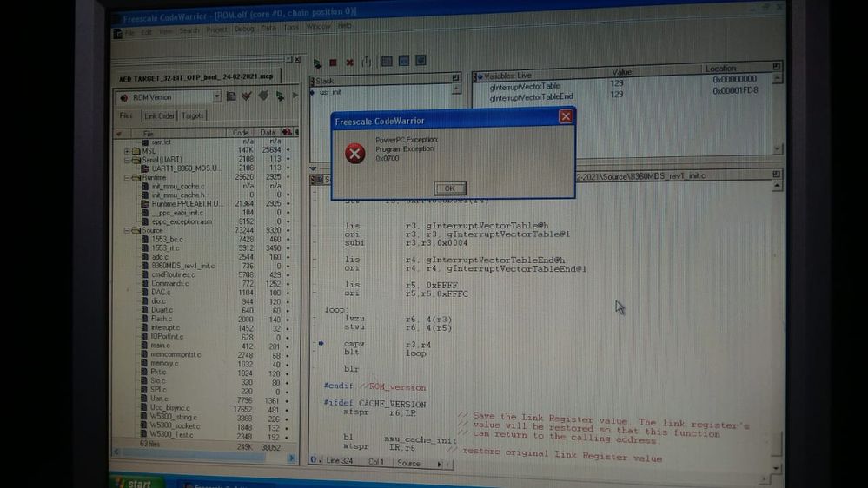The width and height of the screenshot is (868, 488).
Task: Open the Help menu
Action: click(x=345, y=25)
